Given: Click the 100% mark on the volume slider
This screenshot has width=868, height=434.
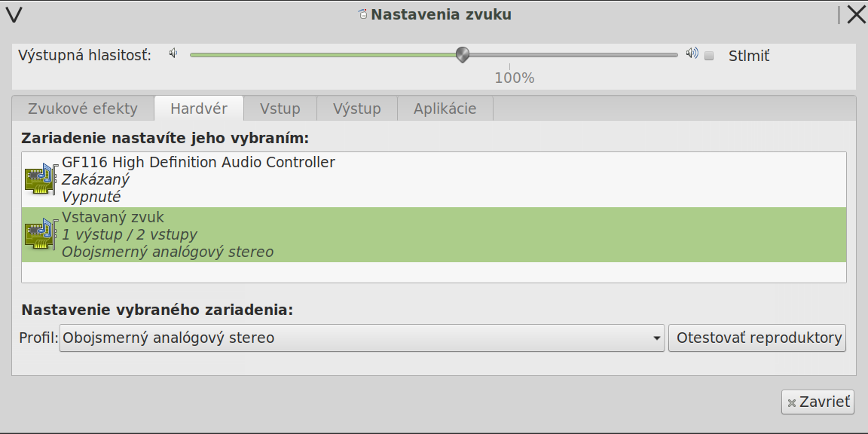Looking at the screenshot, I should (509, 68).
